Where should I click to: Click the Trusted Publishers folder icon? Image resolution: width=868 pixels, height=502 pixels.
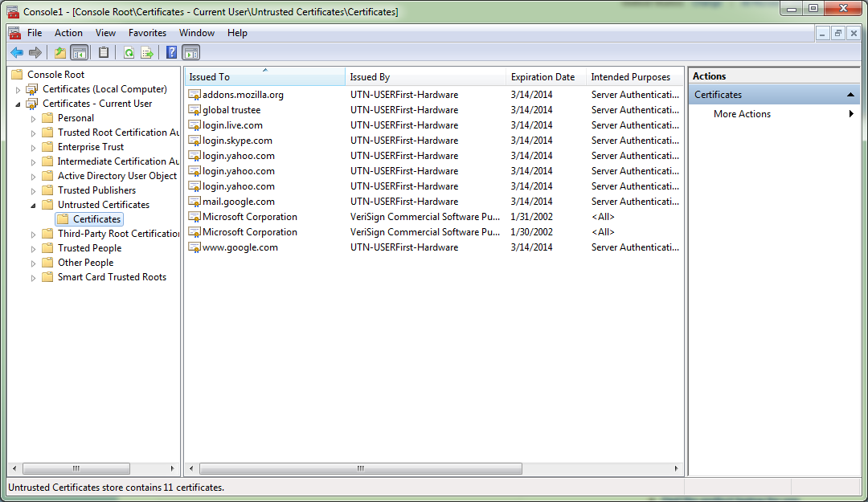pyautogui.click(x=47, y=190)
